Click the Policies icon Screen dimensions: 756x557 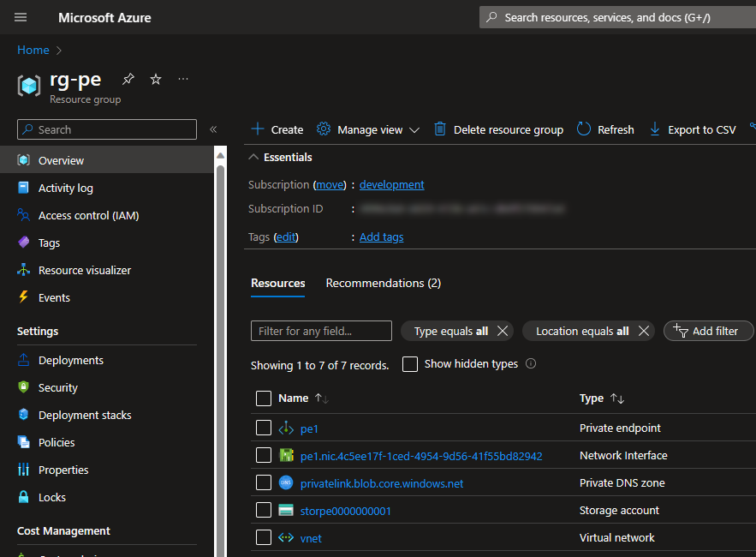[x=23, y=442]
